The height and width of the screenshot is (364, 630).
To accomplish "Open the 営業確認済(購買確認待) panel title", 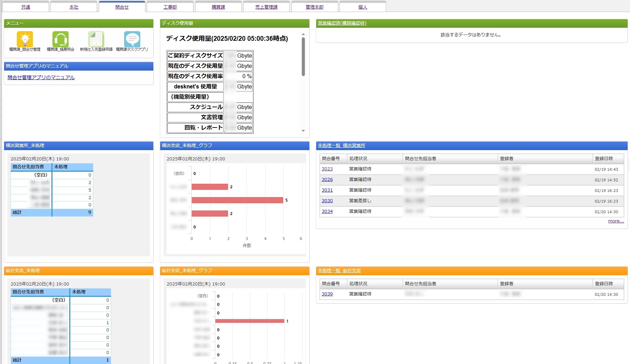I will (x=342, y=23).
